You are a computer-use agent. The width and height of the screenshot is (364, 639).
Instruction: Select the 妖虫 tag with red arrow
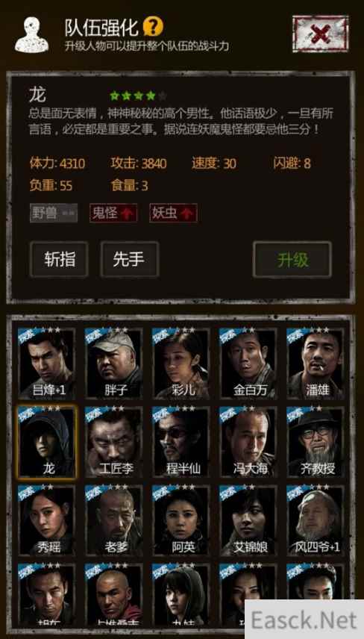[173, 213]
